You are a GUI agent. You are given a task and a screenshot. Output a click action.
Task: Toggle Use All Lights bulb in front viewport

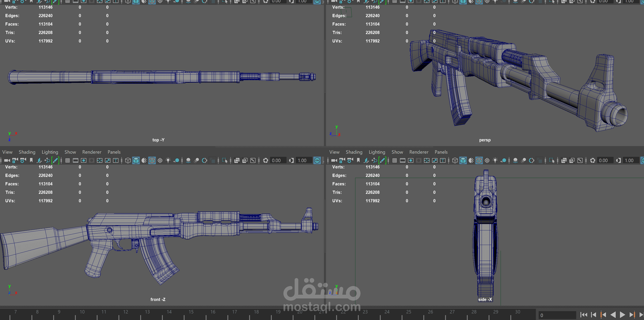click(168, 160)
